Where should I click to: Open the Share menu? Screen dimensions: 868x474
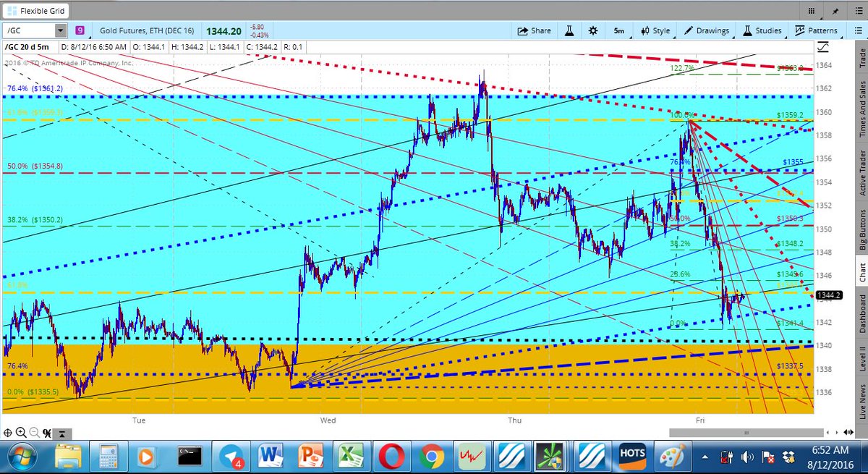click(x=534, y=30)
